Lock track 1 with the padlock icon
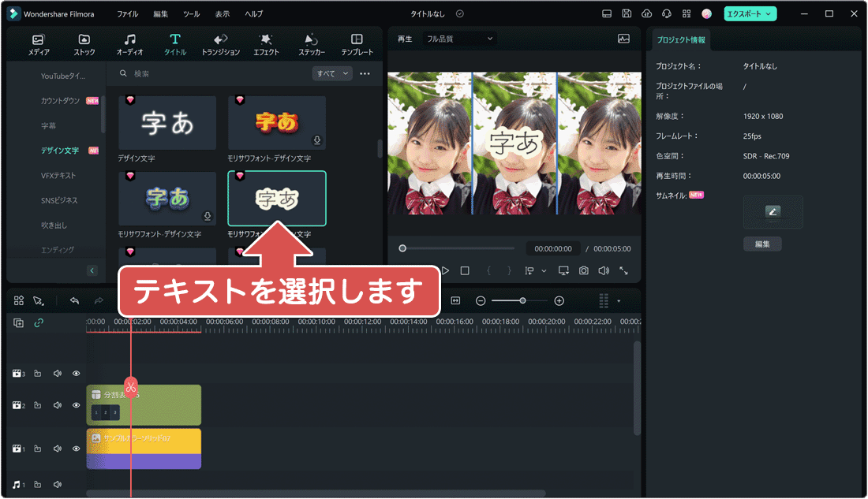This screenshot has height=499, width=868. [37, 448]
